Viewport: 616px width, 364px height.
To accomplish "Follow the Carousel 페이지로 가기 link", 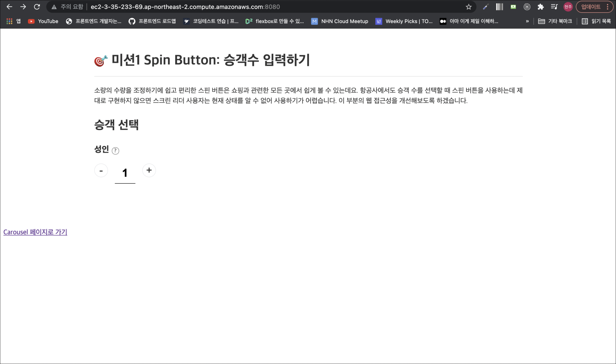I will (x=35, y=232).
